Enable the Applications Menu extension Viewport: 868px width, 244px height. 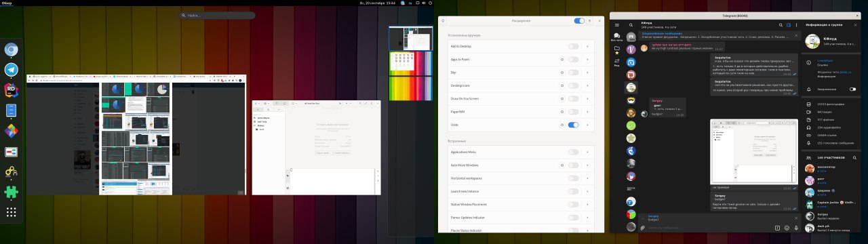click(x=573, y=152)
